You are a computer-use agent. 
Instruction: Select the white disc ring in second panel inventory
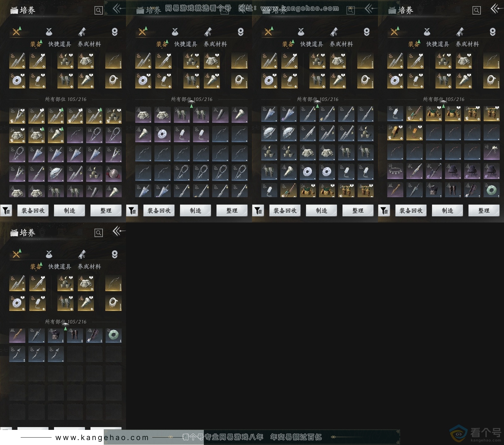162,134
